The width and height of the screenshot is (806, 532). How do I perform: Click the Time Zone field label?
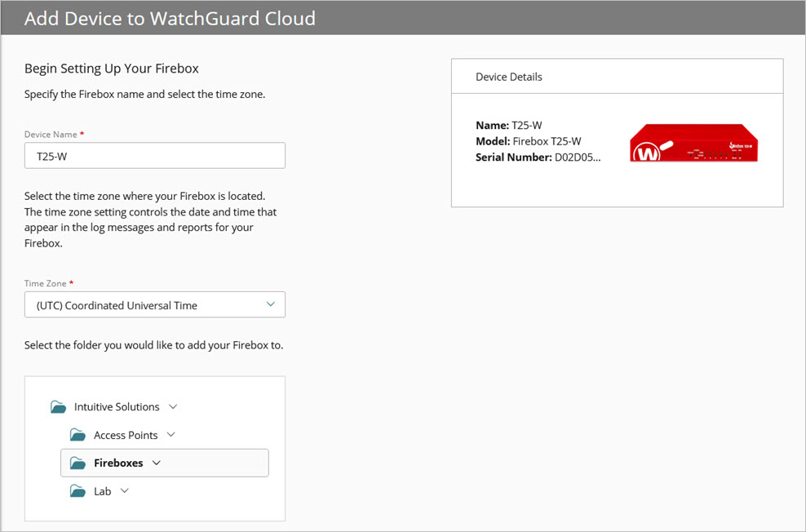[49, 283]
